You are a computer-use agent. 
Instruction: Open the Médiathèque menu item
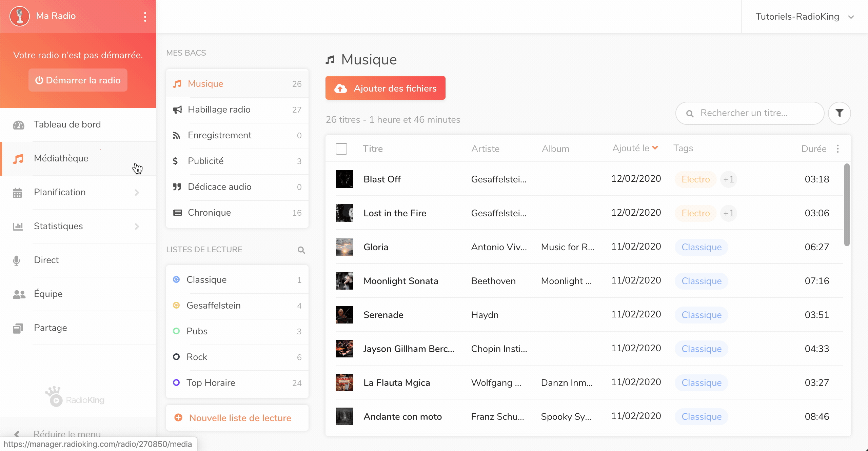click(78, 158)
